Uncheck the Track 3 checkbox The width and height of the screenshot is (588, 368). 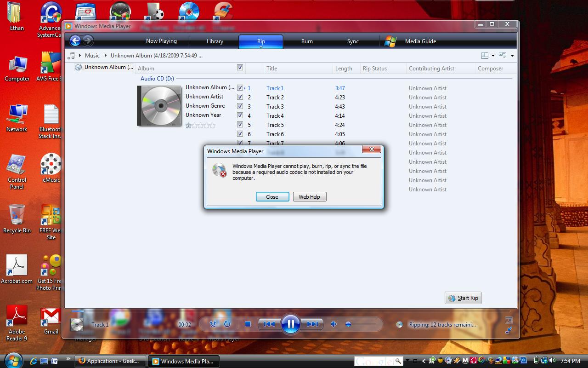coord(240,106)
